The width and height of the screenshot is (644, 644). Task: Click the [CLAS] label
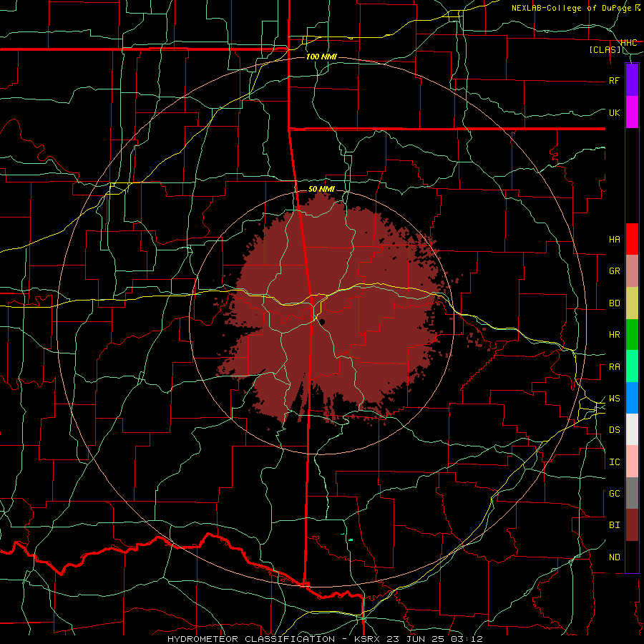click(x=605, y=49)
